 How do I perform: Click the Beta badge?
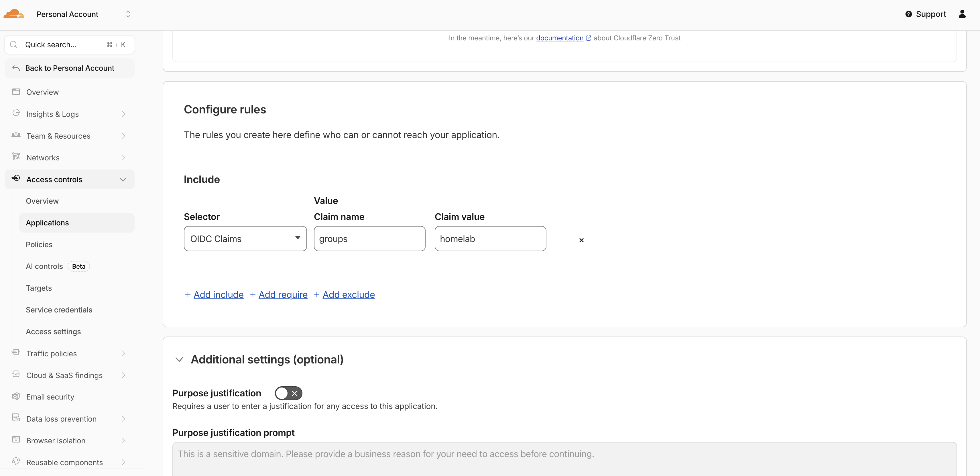pos(79,266)
